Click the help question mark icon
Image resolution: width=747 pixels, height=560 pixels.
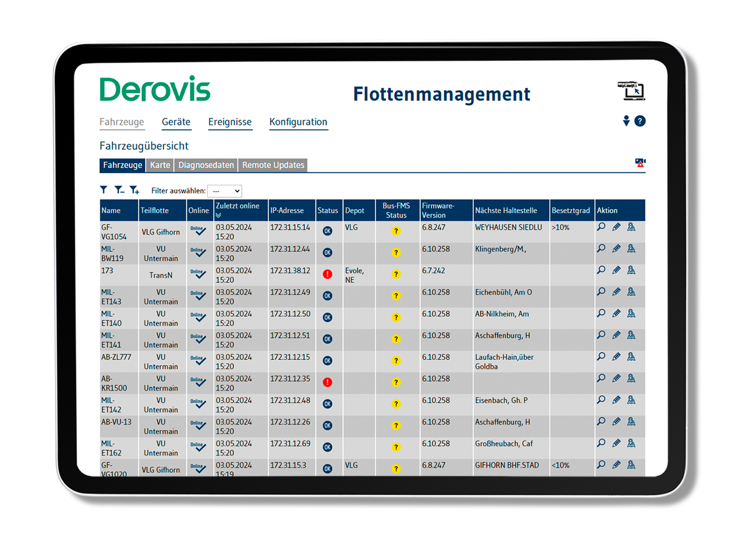coord(640,121)
